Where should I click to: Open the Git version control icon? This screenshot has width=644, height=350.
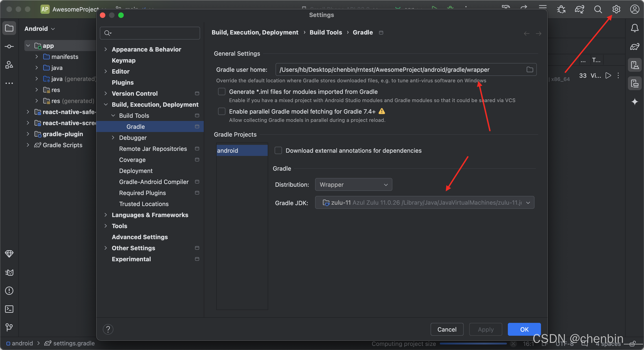9,327
